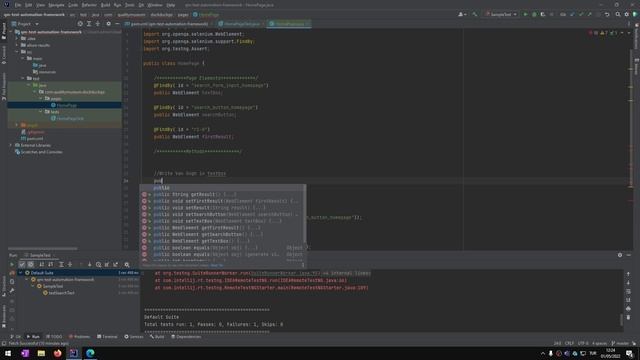Image resolution: width=640 pixels, height=360 pixels.
Task: Open the Terminal tool window
Action: [107, 337]
